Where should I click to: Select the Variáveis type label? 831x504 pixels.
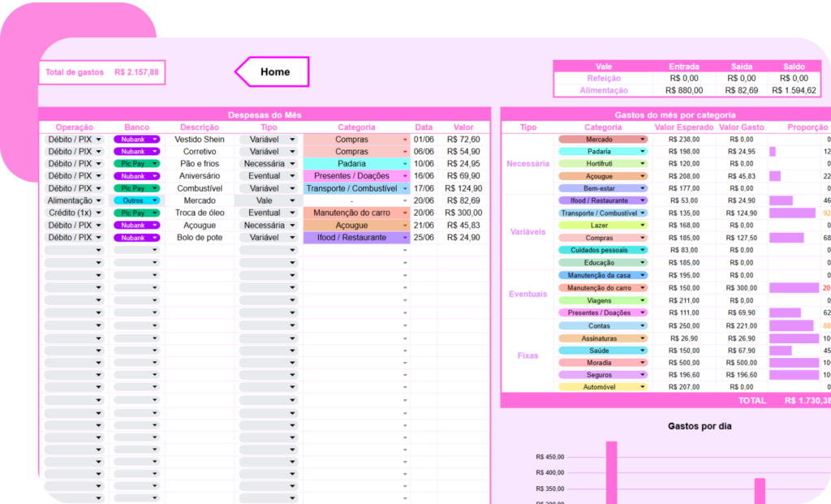pos(527,231)
